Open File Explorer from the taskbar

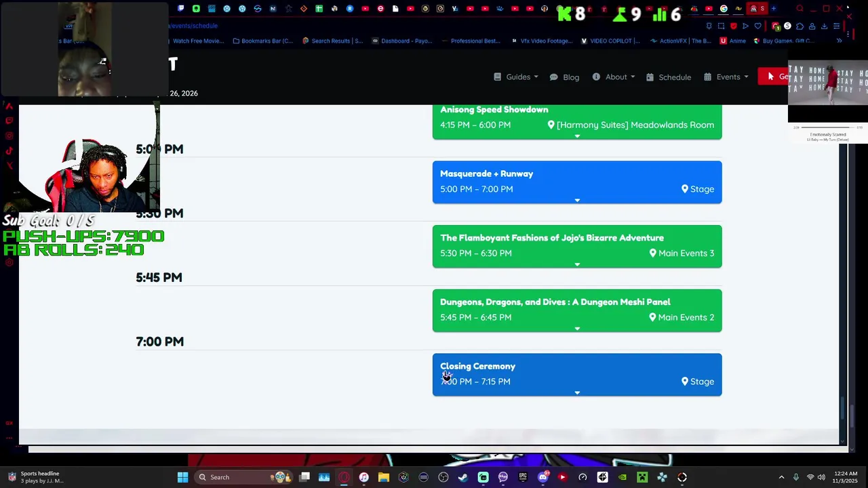click(384, 477)
